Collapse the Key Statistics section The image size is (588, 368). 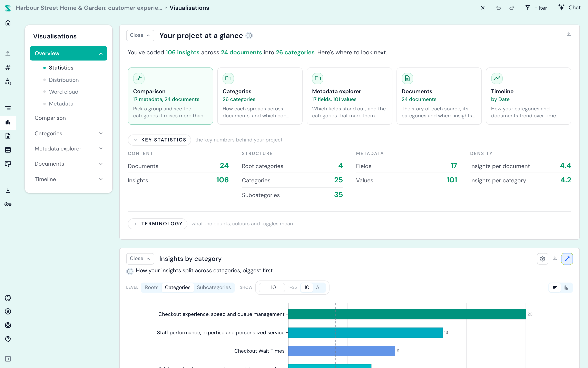click(x=159, y=140)
